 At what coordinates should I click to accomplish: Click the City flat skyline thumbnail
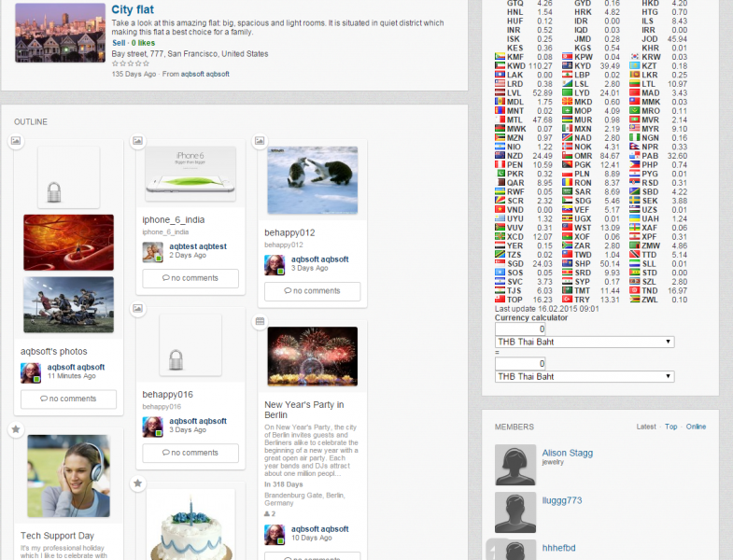[x=61, y=33]
